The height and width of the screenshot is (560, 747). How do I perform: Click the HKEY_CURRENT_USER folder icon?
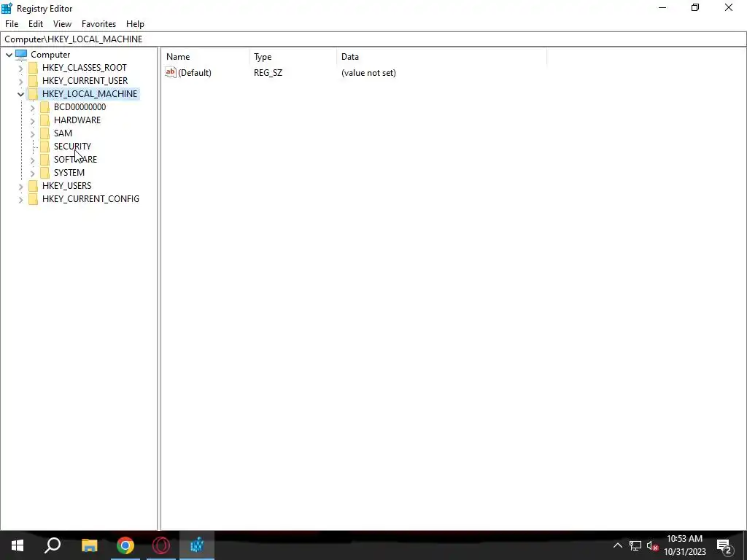point(33,80)
